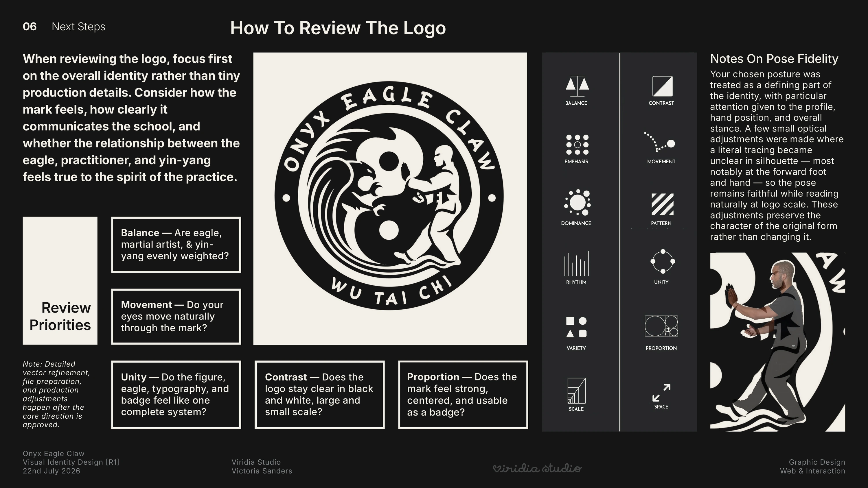
Task: Click 'Web & Interaction' footer text
Action: tap(812, 471)
